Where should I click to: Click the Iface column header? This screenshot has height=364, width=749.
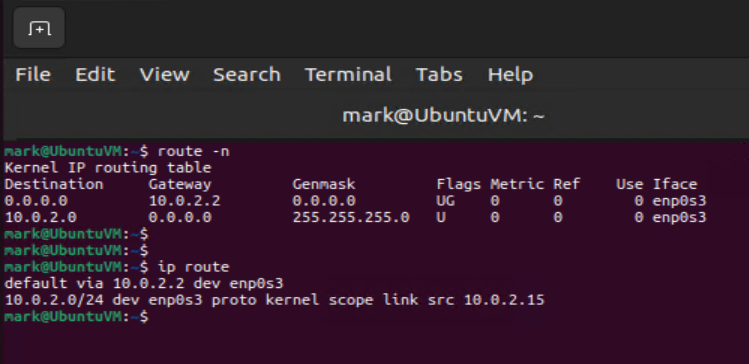click(x=674, y=184)
